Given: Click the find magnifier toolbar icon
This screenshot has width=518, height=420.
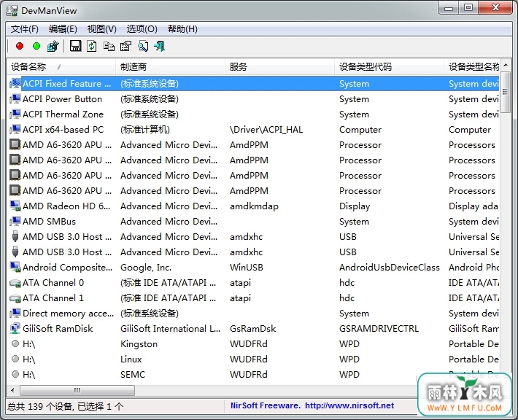Looking at the screenshot, I should click(x=143, y=46).
